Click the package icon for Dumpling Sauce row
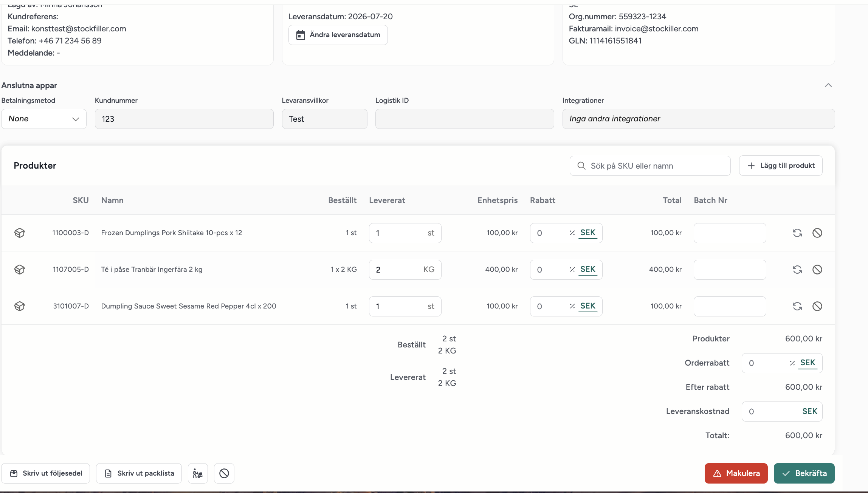 20,306
